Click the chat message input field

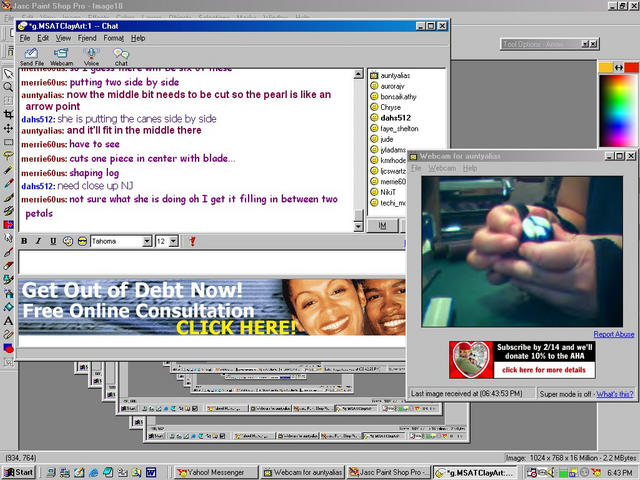point(212,262)
